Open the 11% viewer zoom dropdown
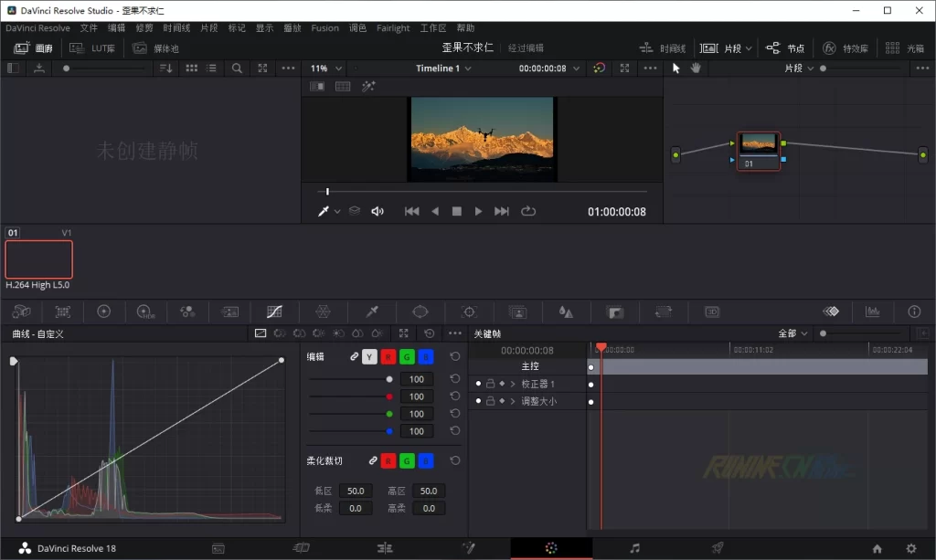Viewport: 936px width, 560px height. [x=326, y=69]
